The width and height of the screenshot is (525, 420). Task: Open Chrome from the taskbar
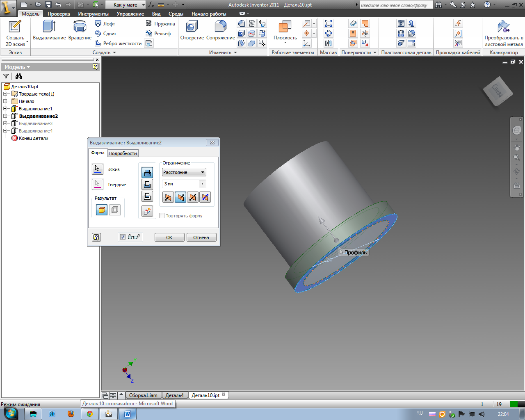tap(89, 414)
